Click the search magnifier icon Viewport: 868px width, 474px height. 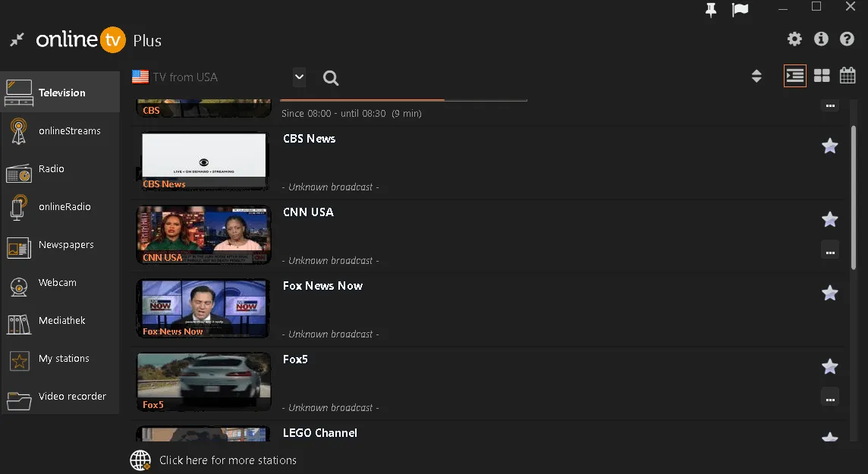(331, 77)
